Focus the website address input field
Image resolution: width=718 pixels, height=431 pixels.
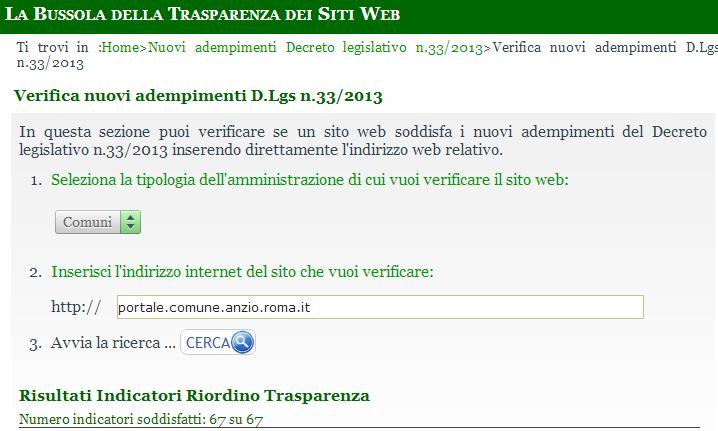[x=380, y=307]
